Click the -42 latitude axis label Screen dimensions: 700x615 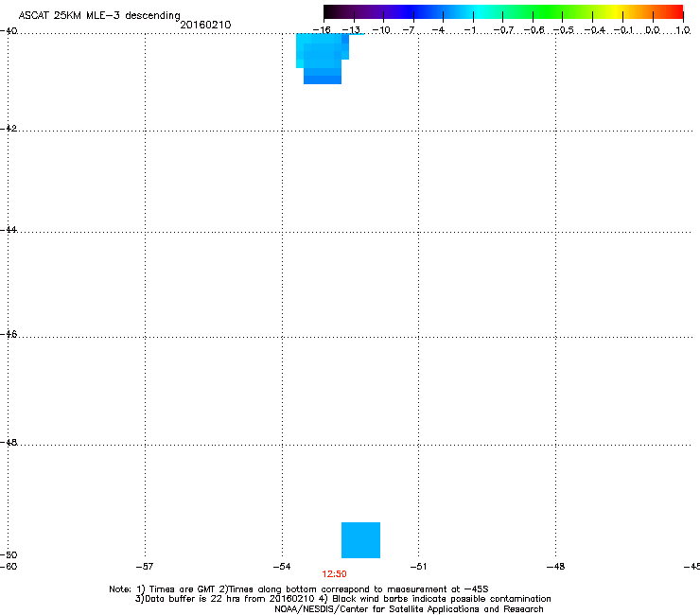(9, 128)
